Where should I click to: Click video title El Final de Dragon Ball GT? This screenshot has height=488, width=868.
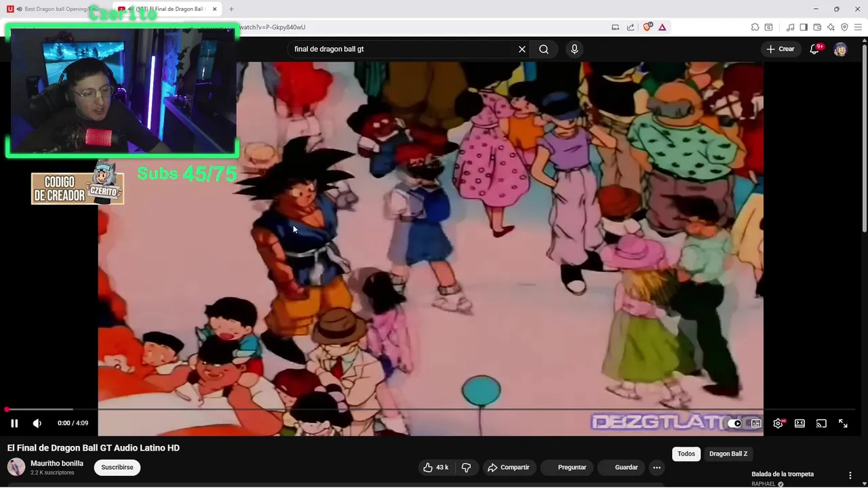click(94, 448)
